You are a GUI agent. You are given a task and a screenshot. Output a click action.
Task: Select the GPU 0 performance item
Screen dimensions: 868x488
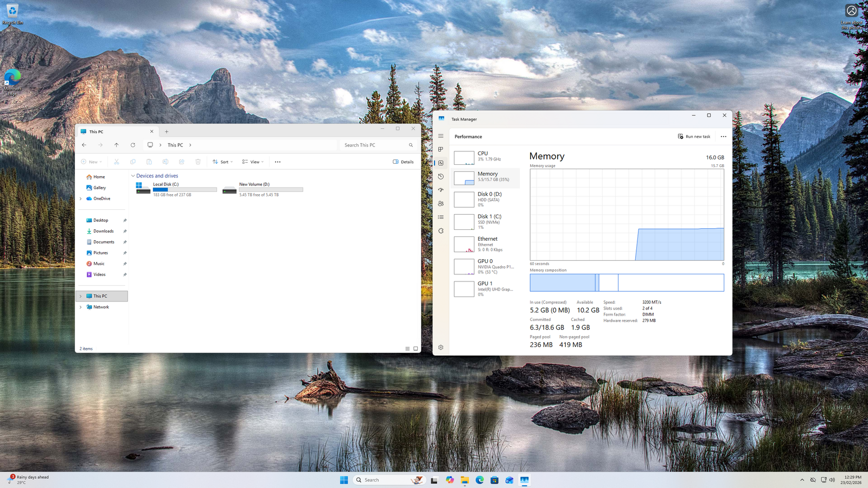[486, 266]
